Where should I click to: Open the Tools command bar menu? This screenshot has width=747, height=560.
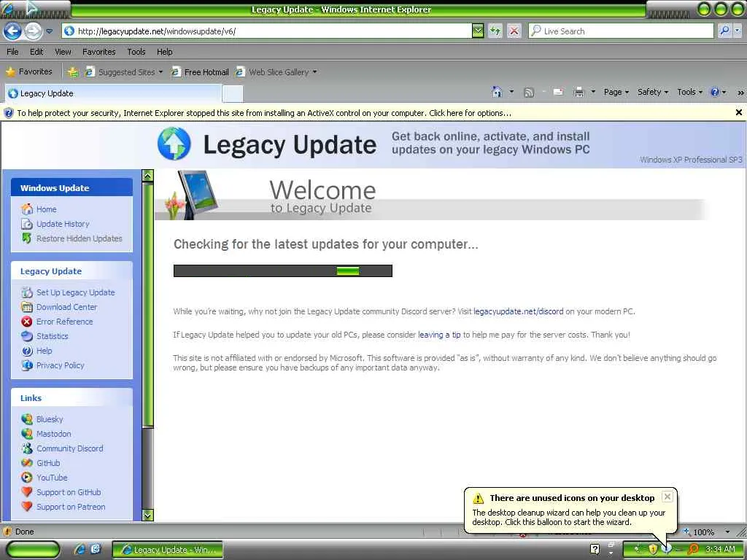click(x=689, y=92)
